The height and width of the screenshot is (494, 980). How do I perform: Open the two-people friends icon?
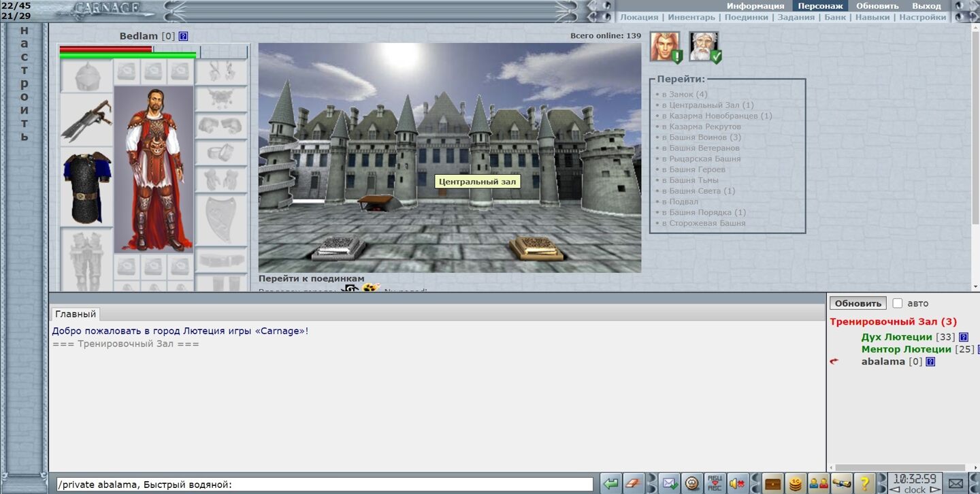(x=818, y=483)
